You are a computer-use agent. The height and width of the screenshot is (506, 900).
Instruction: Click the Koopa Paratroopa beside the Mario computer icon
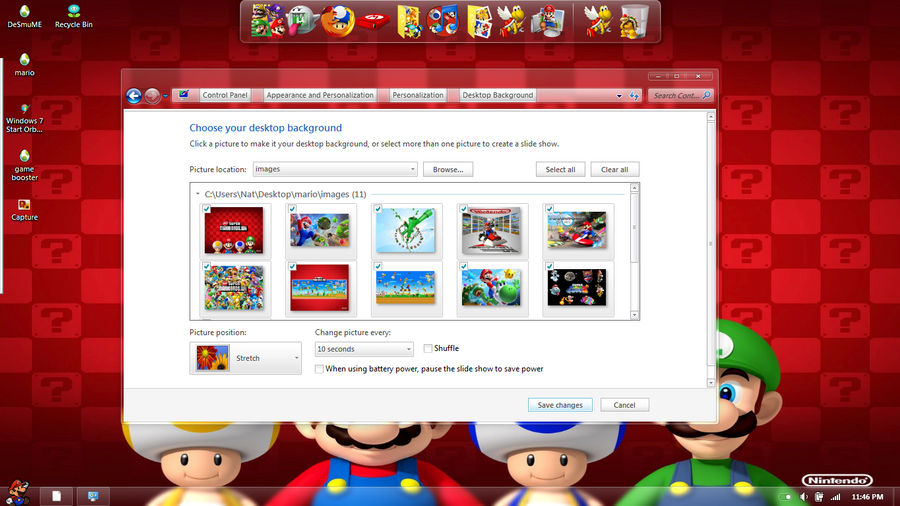[511, 21]
